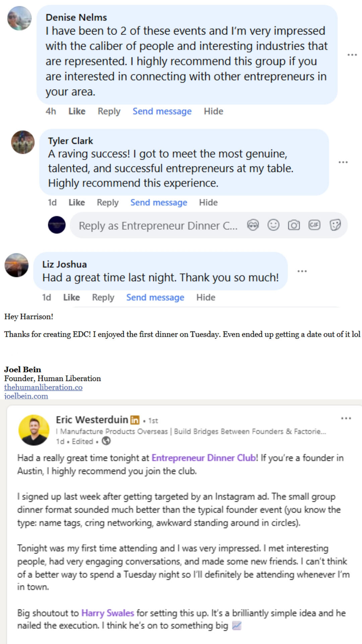Screen dimensions: 362x644
Task: Open the emoji picker in reply box
Action: click(274, 225)
